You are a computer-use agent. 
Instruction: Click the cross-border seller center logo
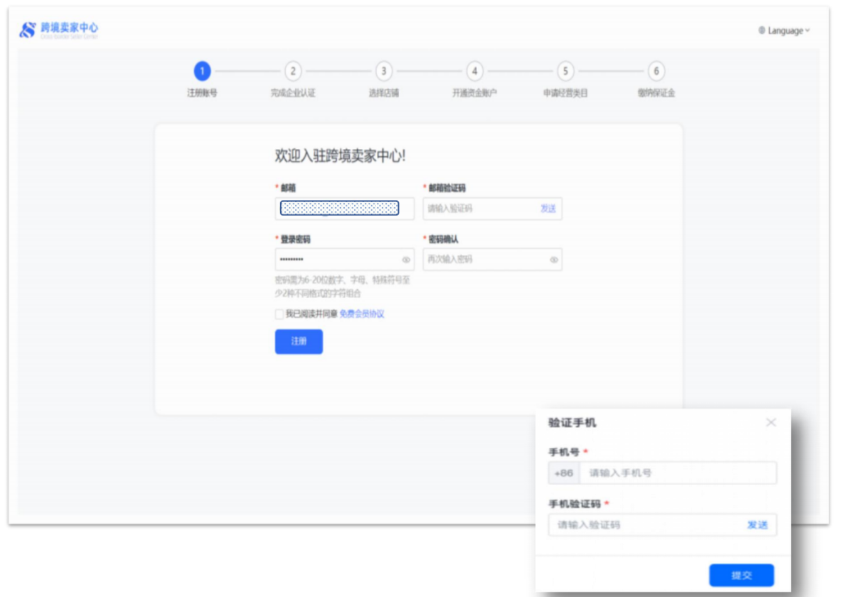point(58,30)
